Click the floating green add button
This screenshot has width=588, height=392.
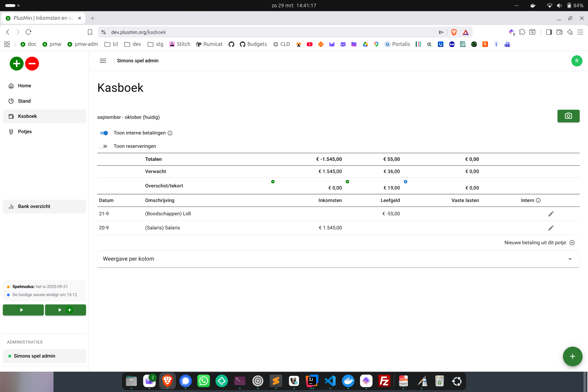572,356
